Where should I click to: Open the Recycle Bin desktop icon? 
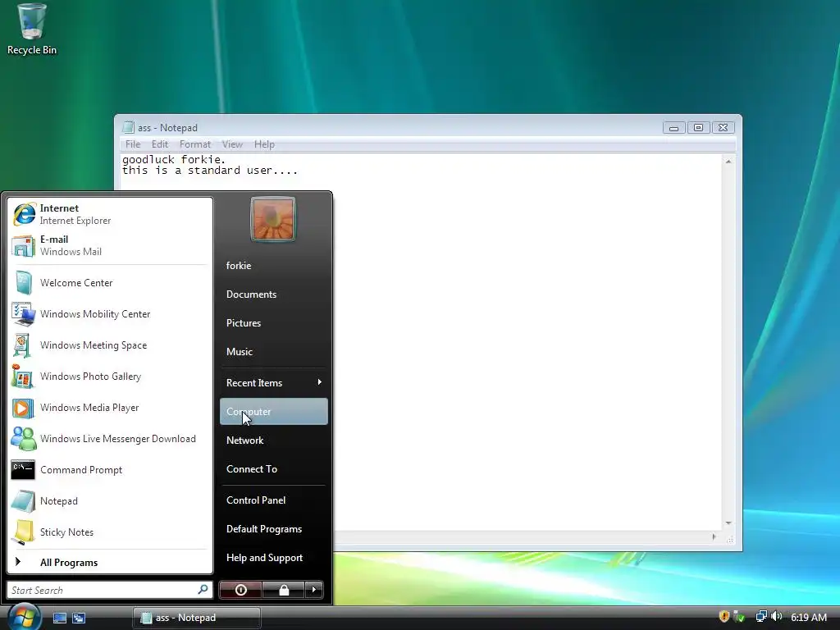32,30
